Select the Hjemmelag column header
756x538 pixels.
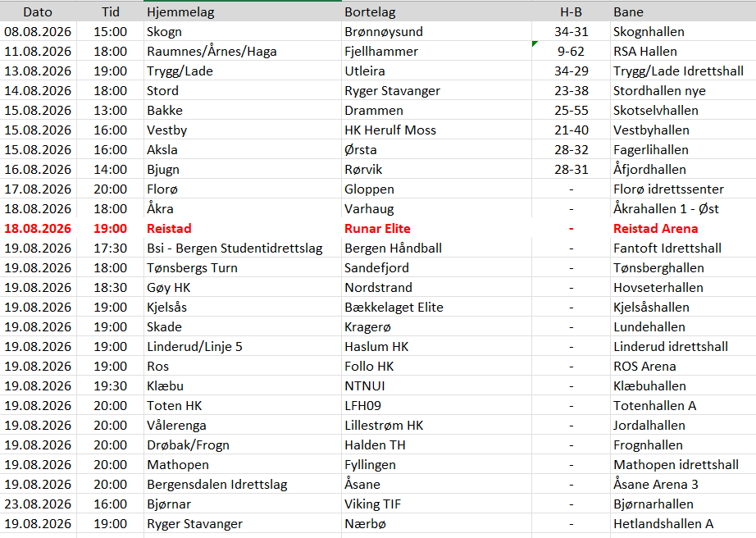tap(243, 11)
